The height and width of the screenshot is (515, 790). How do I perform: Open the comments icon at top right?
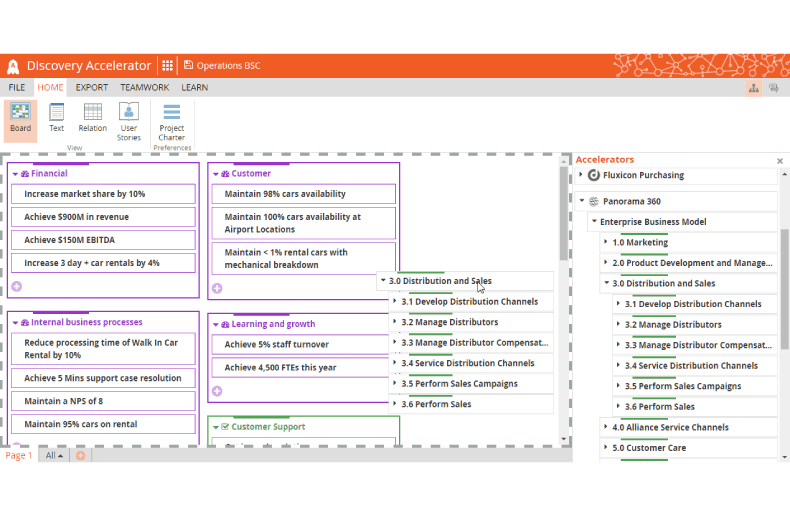(774, 88)
